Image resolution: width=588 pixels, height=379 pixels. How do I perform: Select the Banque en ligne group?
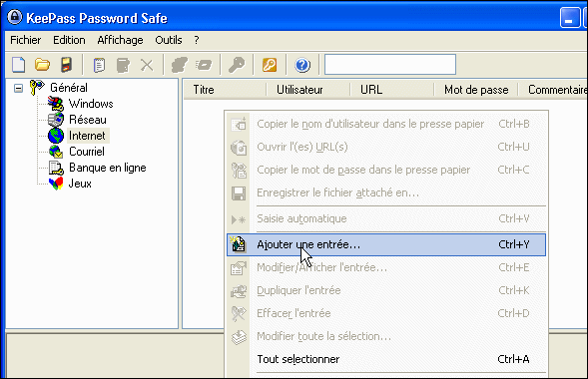pyautogui.click(x=107, y=168)
